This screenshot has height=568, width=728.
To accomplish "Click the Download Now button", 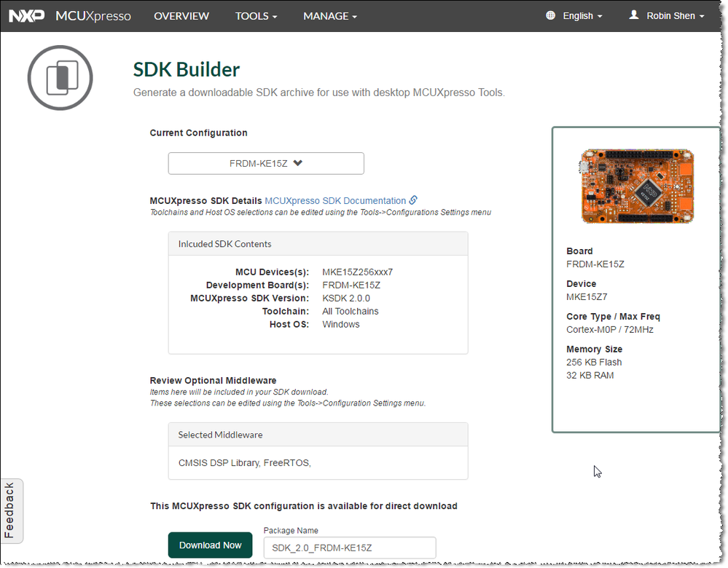I will point(210,545).
